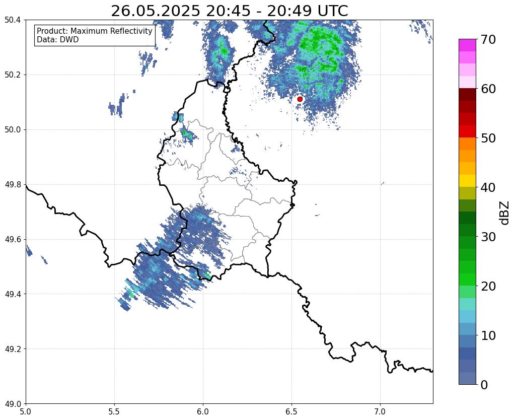Click the colorbar tick label '60'
Viewport: 515px width, 420px height.
tap(488, 89)
